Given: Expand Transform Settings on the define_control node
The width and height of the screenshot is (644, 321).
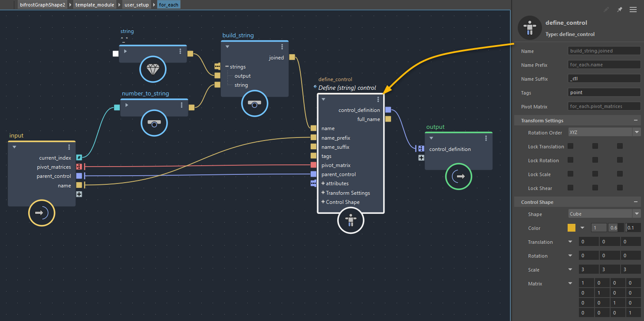Looking at the screenshot, I should (x=323, y=193).
